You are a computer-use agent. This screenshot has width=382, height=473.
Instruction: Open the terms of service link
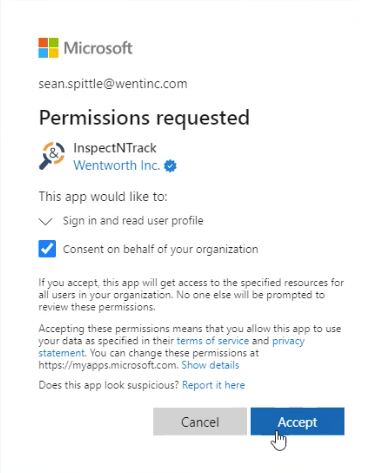213,341
